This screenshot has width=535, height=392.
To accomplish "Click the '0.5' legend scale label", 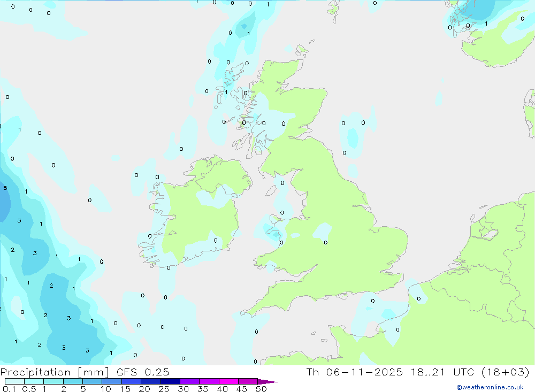I will 29,389.
